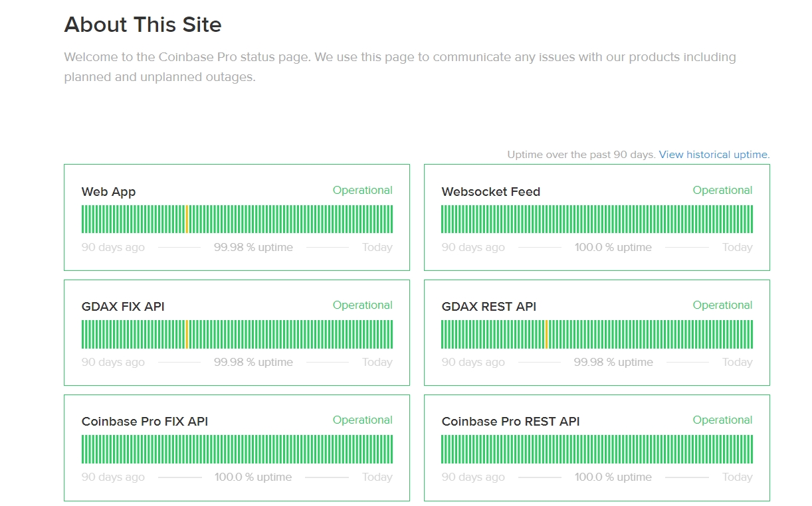
Task: Open the View historical uptime link
Action: coord(713,154)
